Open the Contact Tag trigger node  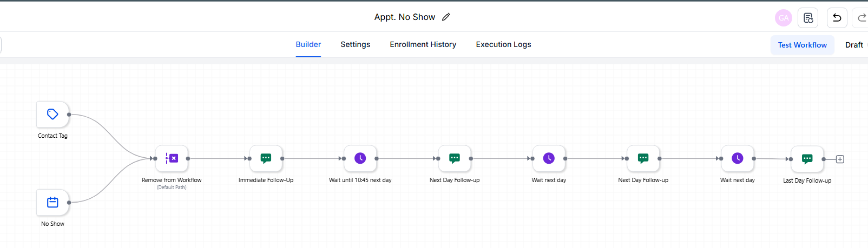[52, 115]
